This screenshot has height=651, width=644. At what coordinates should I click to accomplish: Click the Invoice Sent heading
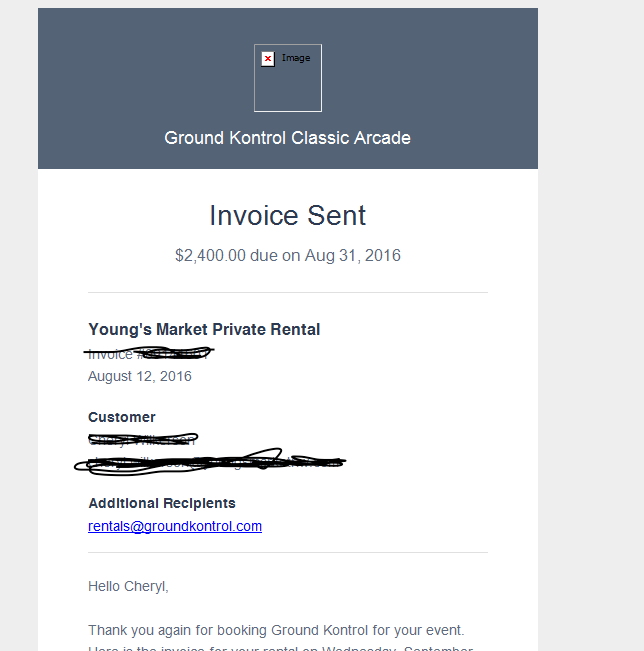(287, 216)
